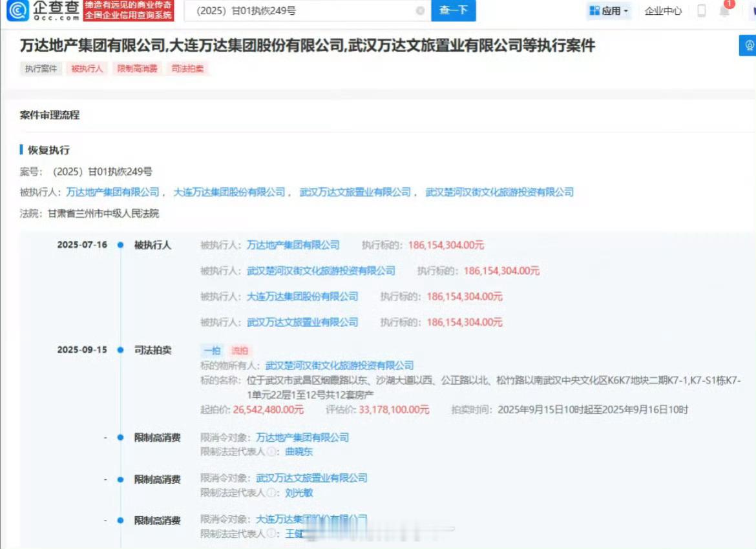Image resolution: width=756 pixels, height=549 pixels.
Task: Click the blue floating icon beside the page title
Action: click(x=748, y=45)
